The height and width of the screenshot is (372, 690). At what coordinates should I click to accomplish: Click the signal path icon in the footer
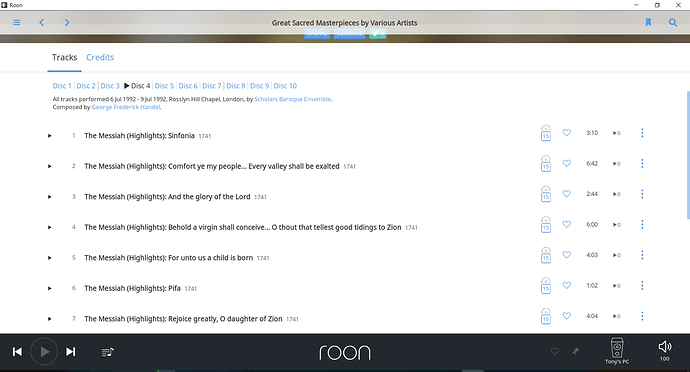pos(576,351)
